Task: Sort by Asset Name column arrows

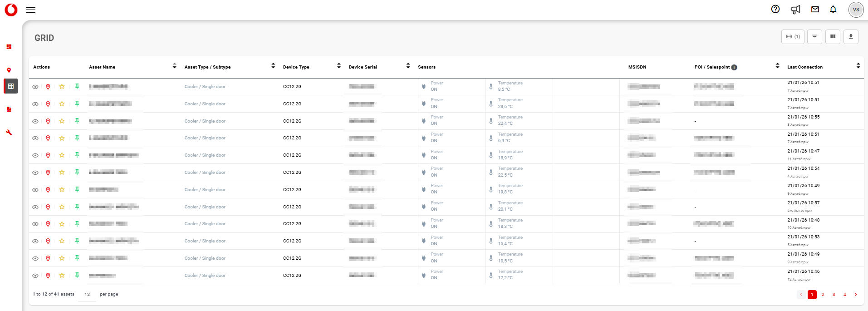Action: (174, 66)
